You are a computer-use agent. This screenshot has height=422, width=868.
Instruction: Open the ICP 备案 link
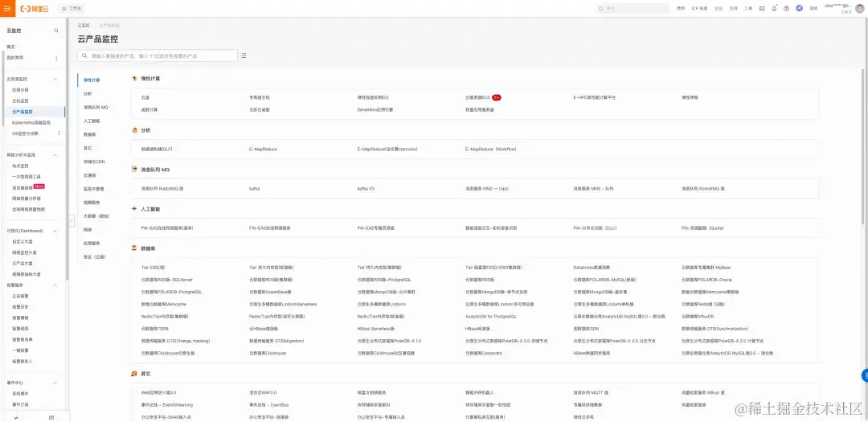pos(699,9)
